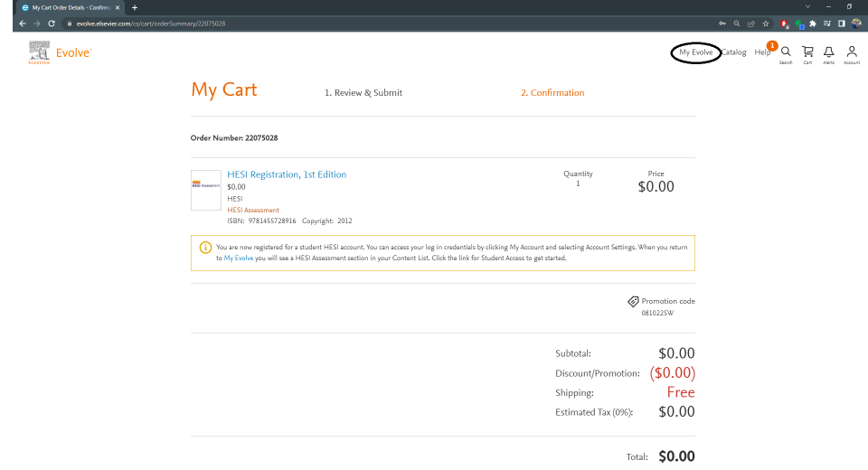
Task: Open Catalog in top navigation
Action: click(734, 52)
